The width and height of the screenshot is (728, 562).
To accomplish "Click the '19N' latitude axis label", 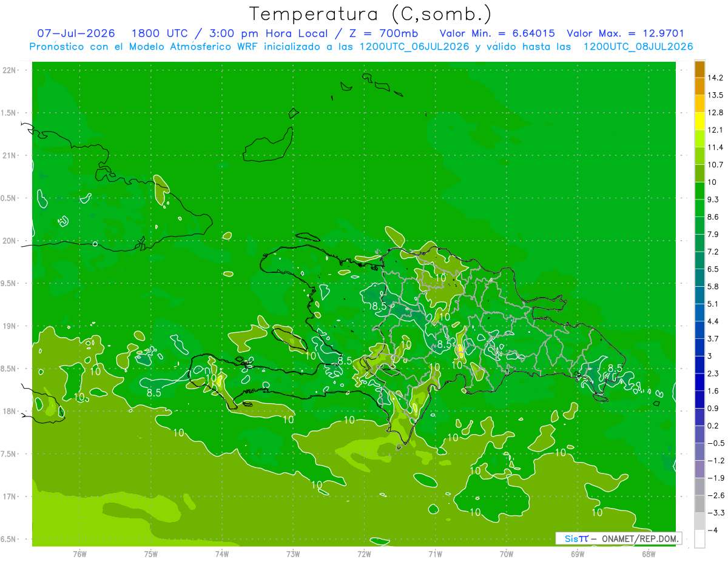I will coord(9,326).
